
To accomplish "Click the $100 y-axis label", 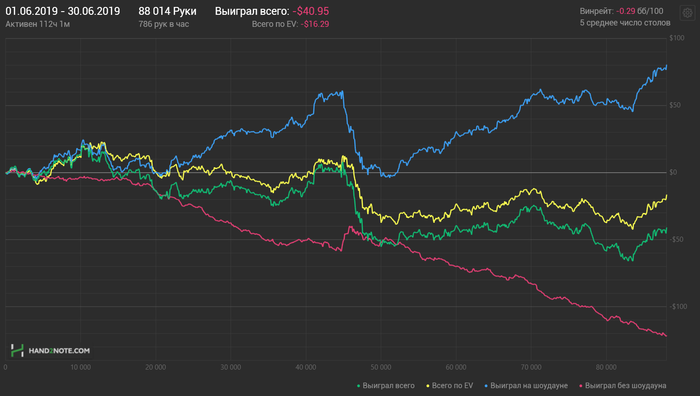I will [x=677, y=38].
